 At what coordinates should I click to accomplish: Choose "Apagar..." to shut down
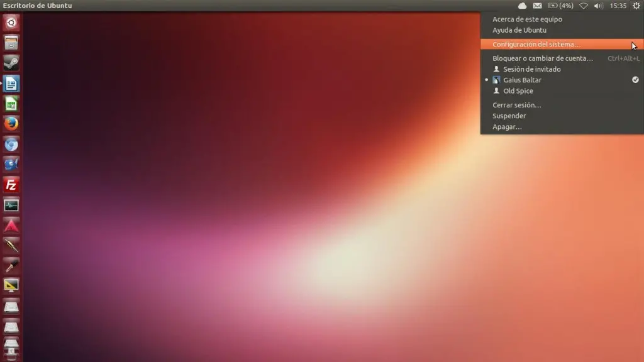click(x=562, y=127)
